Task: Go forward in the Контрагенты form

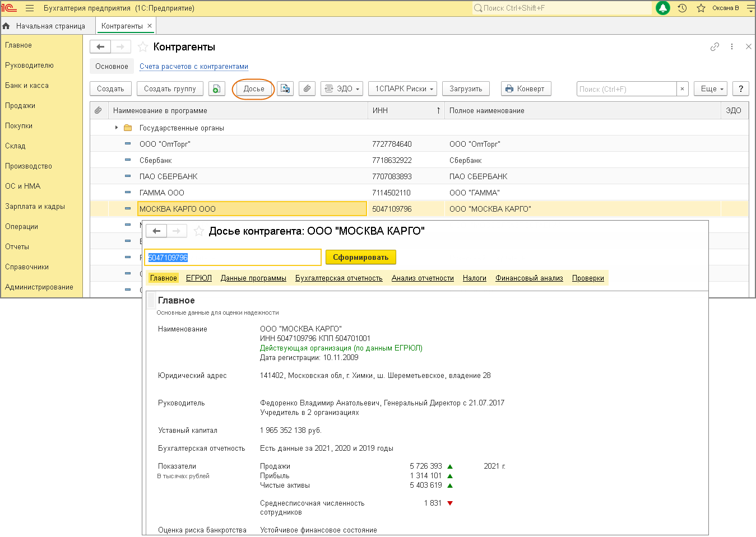Action: (x=120, y=47)
